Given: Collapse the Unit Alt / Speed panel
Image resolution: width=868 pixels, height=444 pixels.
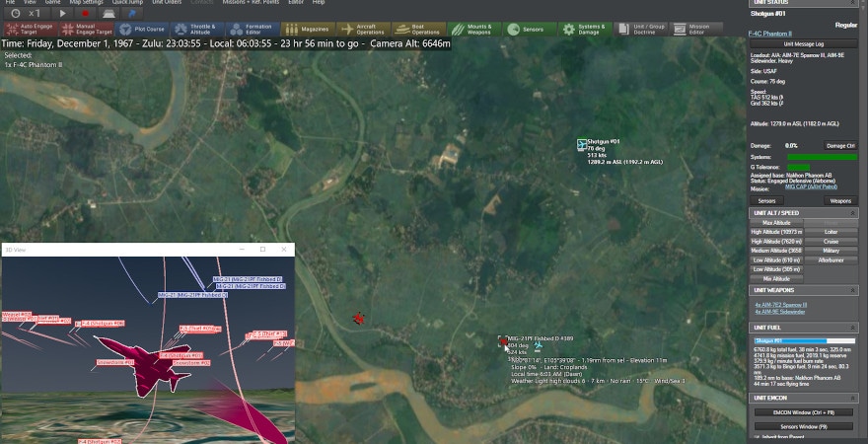Looking at the screenshot, I should 852,213.
